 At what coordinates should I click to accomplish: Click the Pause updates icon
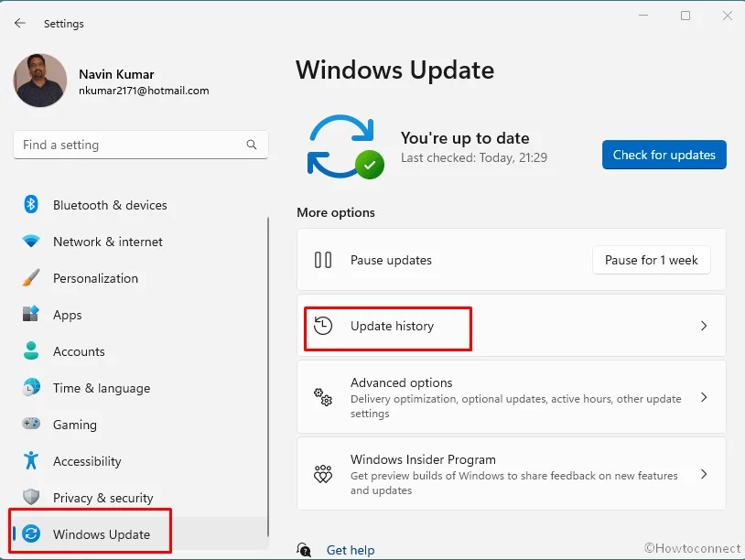tap(321, 260)
